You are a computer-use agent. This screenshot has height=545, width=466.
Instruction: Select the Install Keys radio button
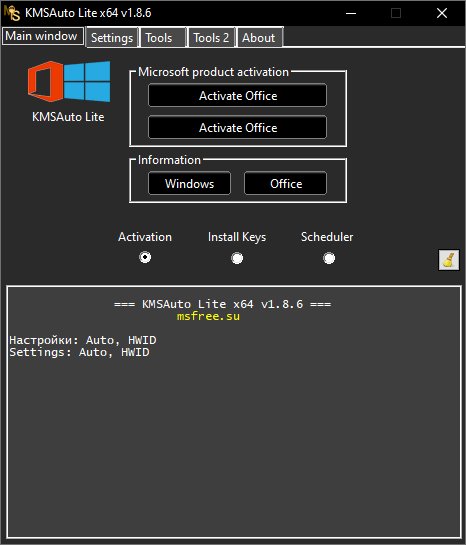coord(237,258)
